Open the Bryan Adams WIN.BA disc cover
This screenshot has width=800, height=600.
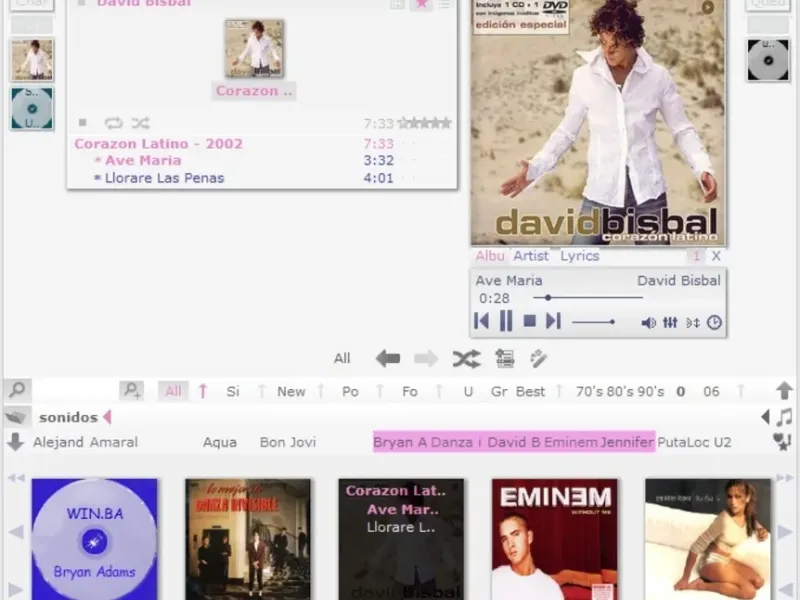(94, 539)
